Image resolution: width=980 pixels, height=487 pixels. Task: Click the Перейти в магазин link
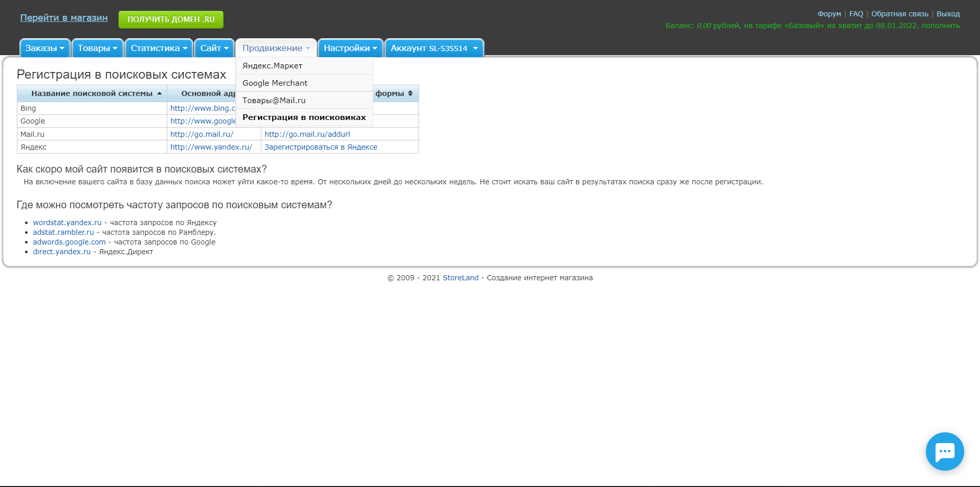pos(64,18)
